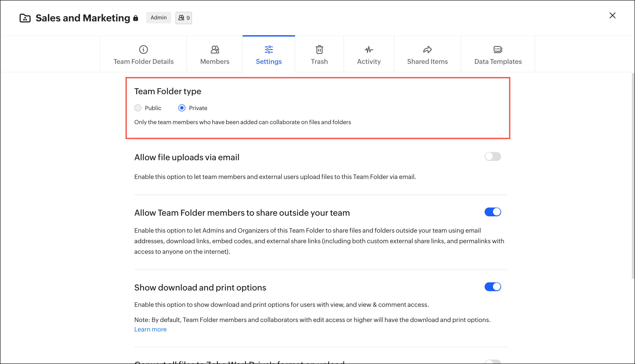Click the team folder icon in header

point(25,18)
